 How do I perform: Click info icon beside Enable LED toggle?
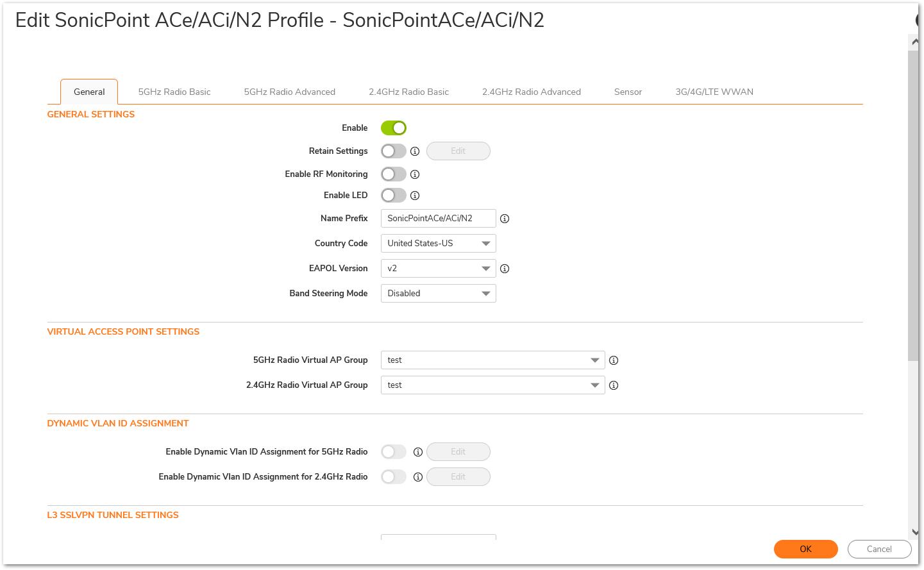pos(415,196)
